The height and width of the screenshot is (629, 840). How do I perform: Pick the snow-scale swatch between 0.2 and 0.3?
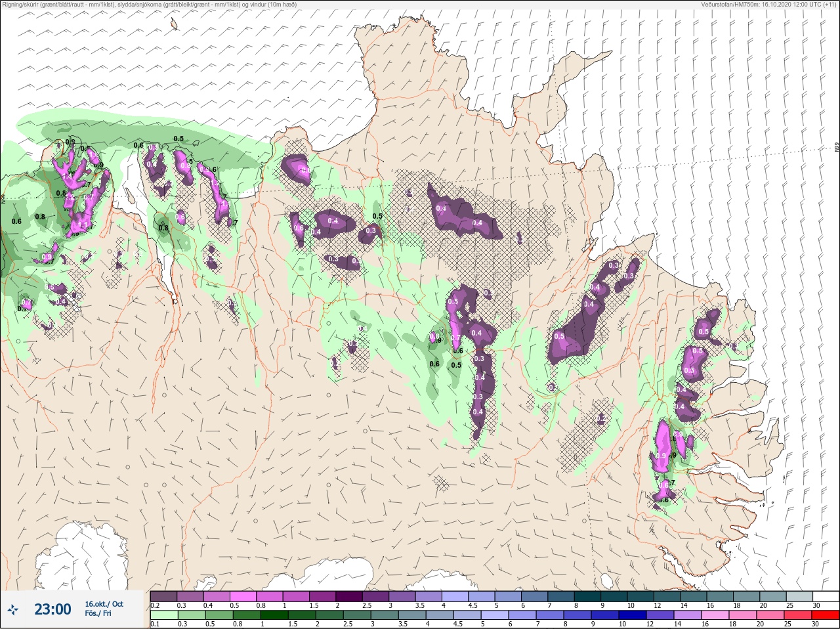pyautogui.click(x=163, y=596)
